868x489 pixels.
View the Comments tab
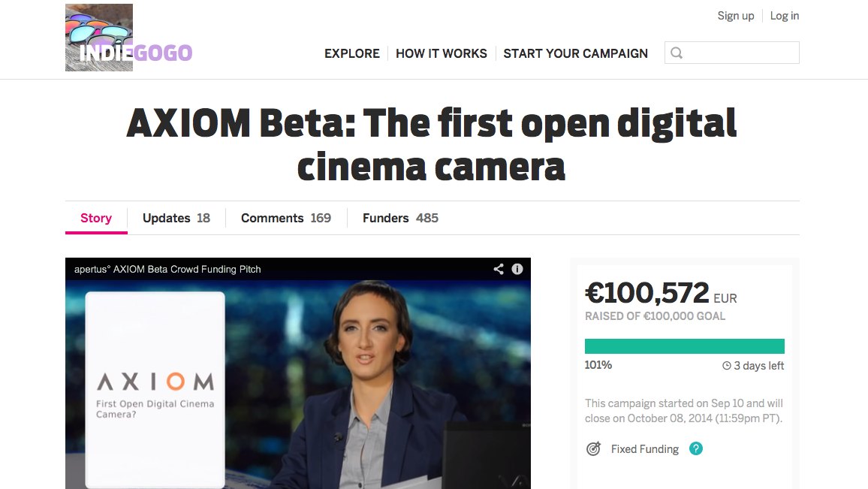286,219
